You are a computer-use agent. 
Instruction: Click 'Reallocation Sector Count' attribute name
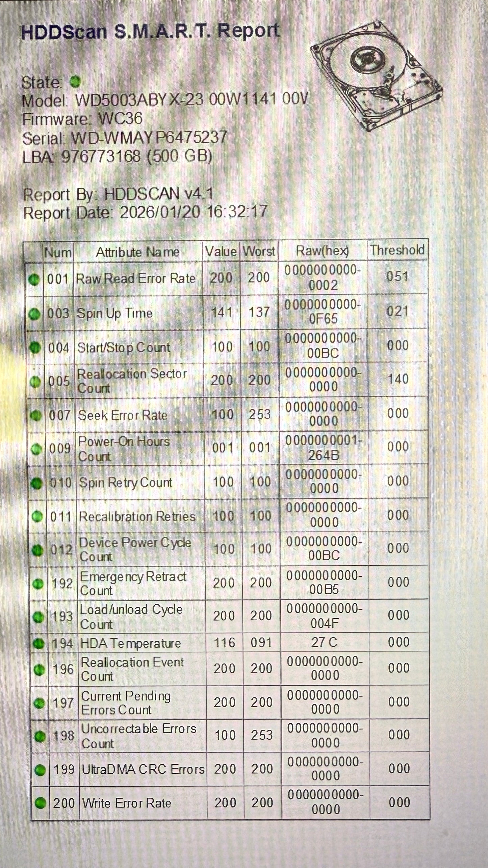[x=132, y=381]
